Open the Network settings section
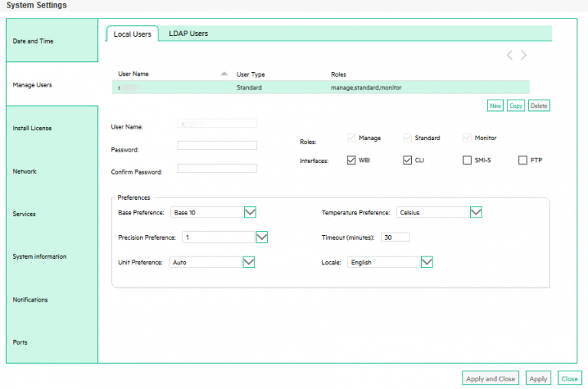This screenshot has width=588, height=389. coord(24,172)
